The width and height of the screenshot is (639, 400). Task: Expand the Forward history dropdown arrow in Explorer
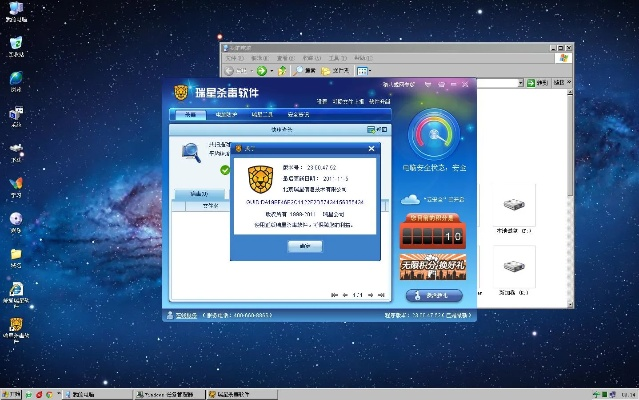(271, 71)
